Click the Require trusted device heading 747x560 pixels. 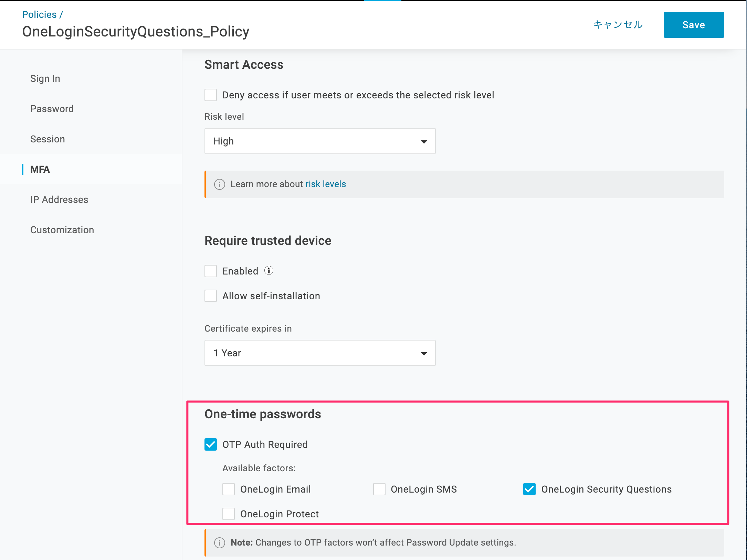tap(268, 241)
